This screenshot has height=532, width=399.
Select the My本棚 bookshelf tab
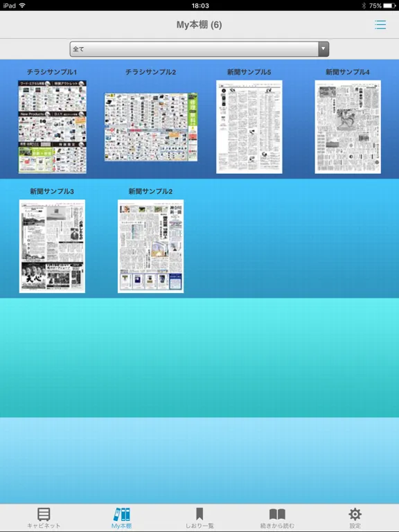point(121,518)
